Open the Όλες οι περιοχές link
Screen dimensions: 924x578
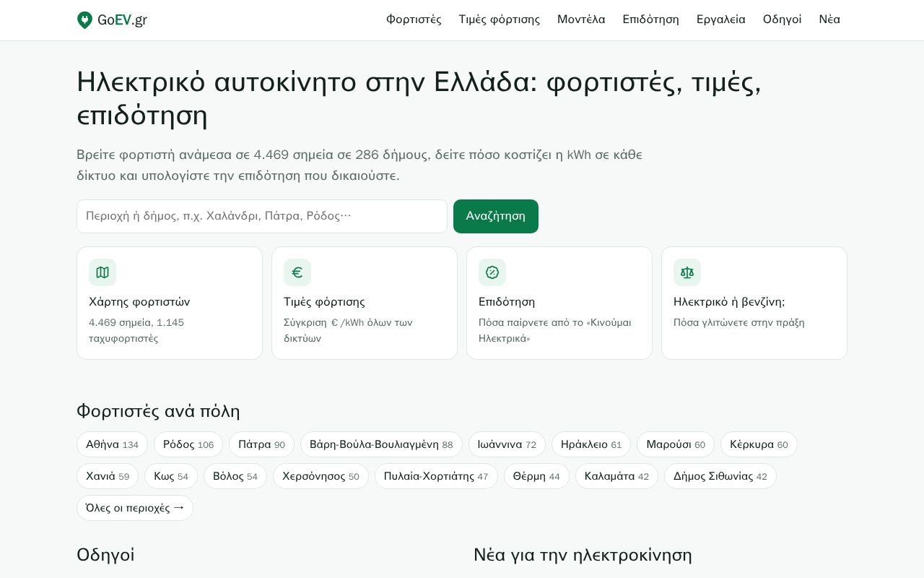[x=135, y=508]
